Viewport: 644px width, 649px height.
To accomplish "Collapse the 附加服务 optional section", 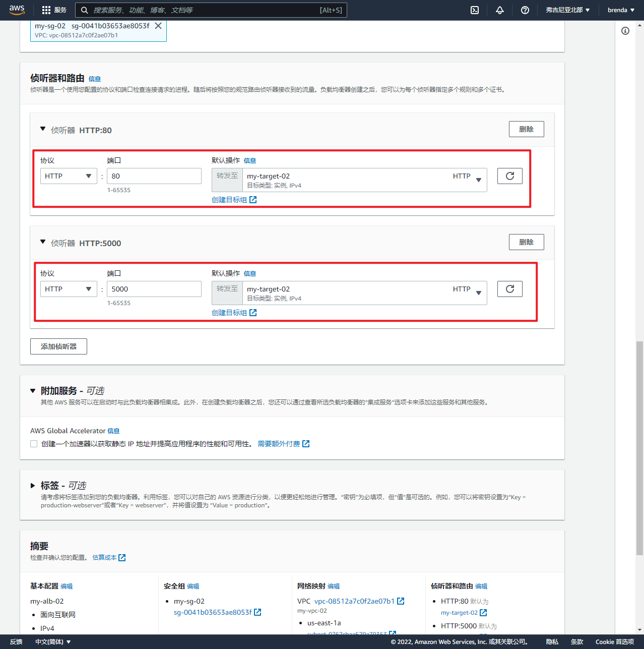I will (x=33, y=391).
